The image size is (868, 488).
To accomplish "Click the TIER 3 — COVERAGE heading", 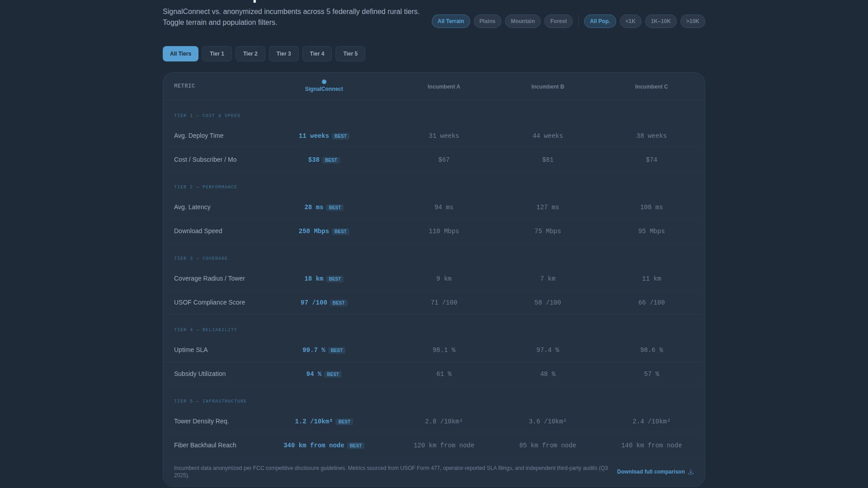I will (201, 258).
